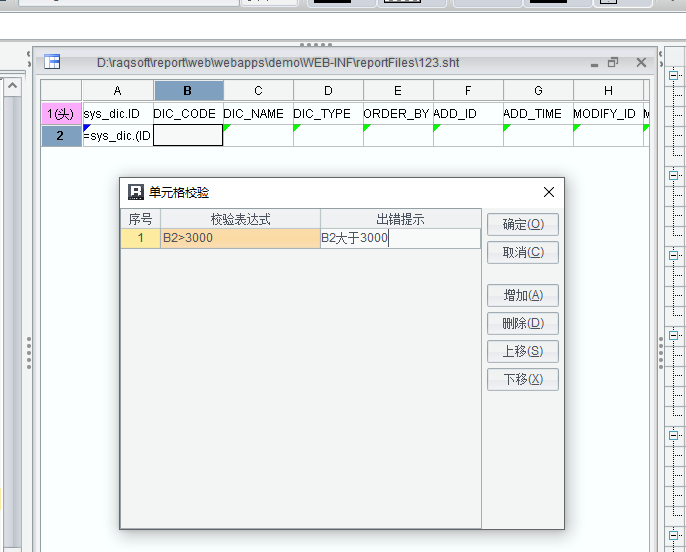This screenshot has width=686, height=552.
Task: Click the up arrow on the left scrollbar
Action: point(12,86)
